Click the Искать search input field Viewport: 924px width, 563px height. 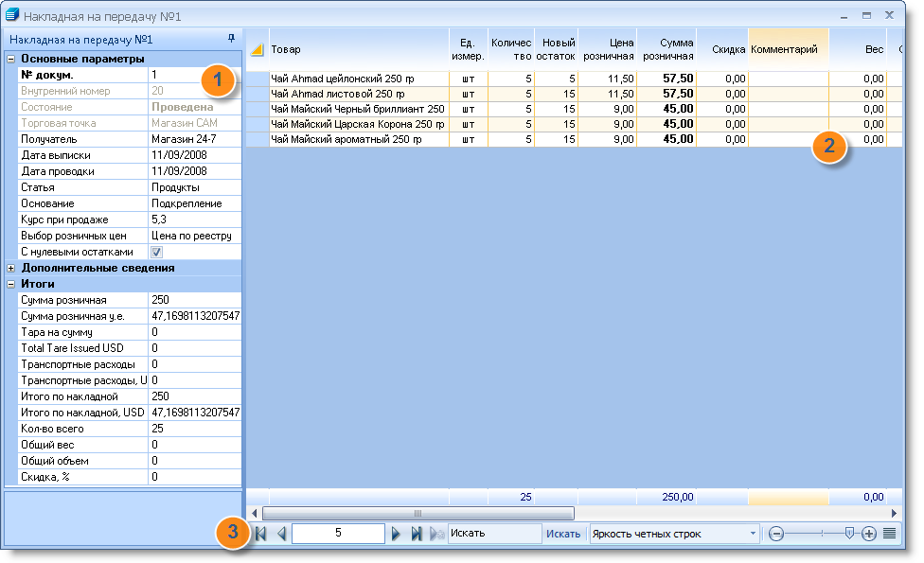pos(494,534)
